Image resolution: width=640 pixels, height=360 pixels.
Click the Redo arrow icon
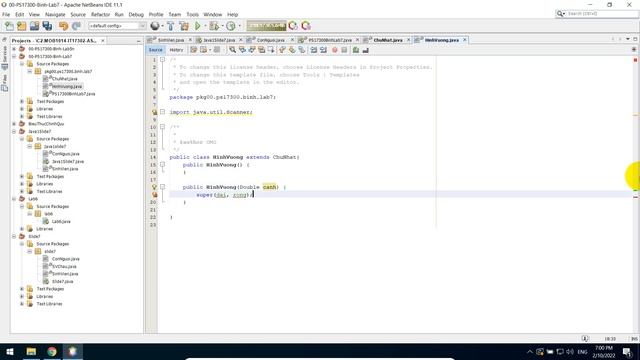pyautogui.click(x=76, y=26)
